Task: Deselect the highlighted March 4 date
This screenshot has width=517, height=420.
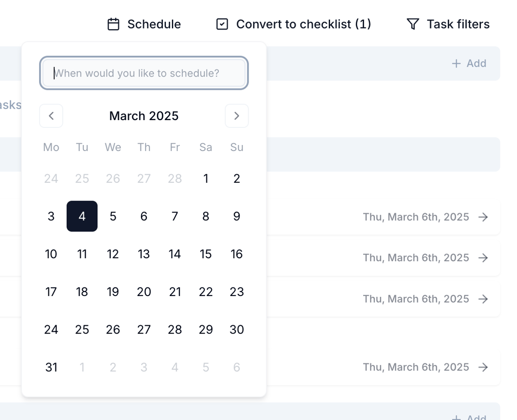Action: coord(82,216)
